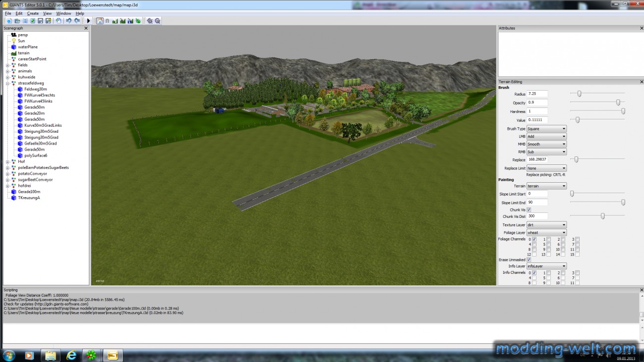Click the New scene toolbar icon
This screenshot has height=362, width=644.
(9, 21)
